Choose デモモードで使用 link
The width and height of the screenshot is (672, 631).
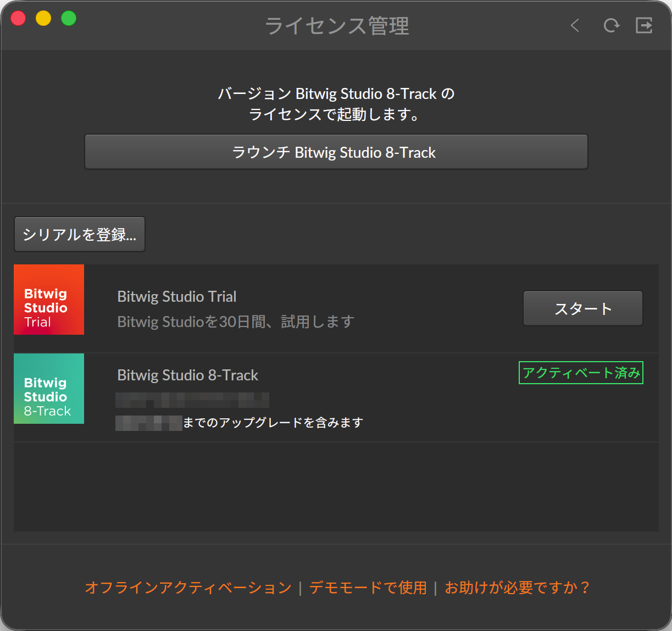click(x=368, y=588)
